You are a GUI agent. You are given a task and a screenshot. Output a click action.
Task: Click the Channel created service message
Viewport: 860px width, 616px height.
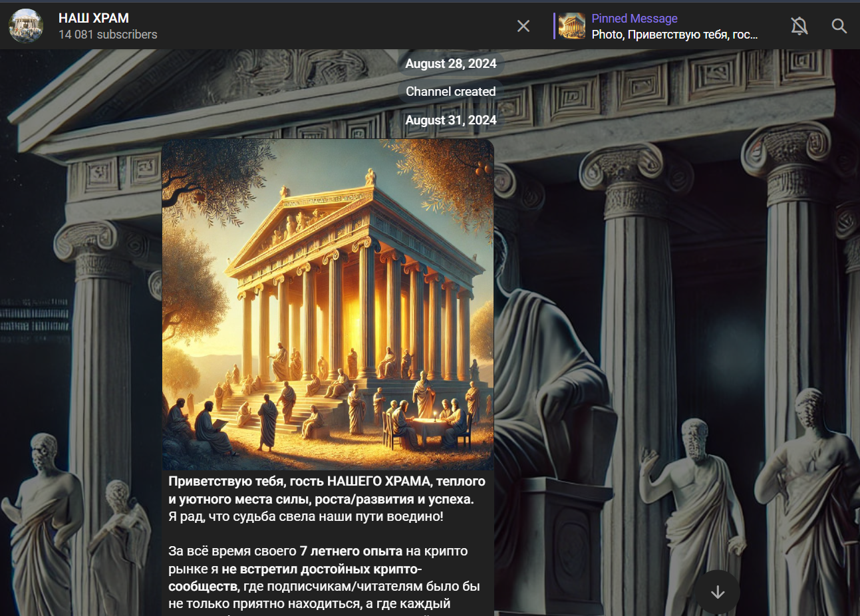tap(451, 92)
